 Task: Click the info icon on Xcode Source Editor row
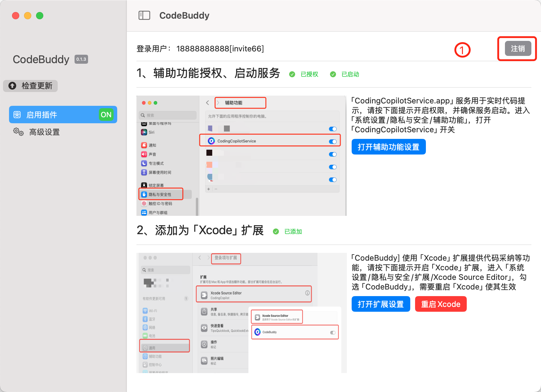pyautogui.click(x=307, y=293)
